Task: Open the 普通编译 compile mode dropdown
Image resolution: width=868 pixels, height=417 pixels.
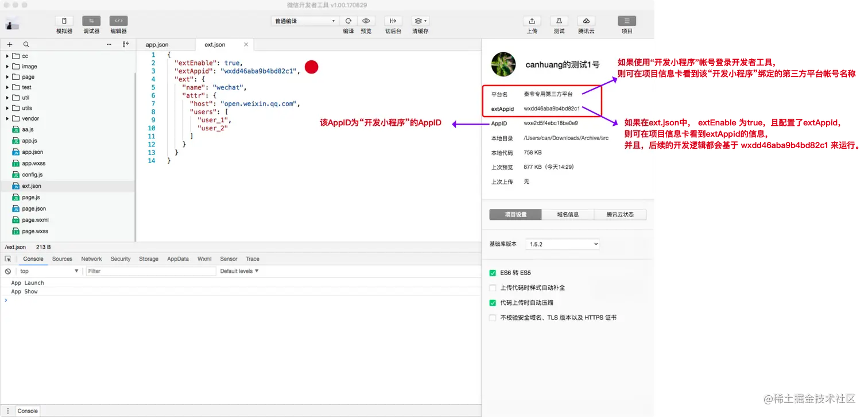Action: pyautogui.click(x=305, y=21)
